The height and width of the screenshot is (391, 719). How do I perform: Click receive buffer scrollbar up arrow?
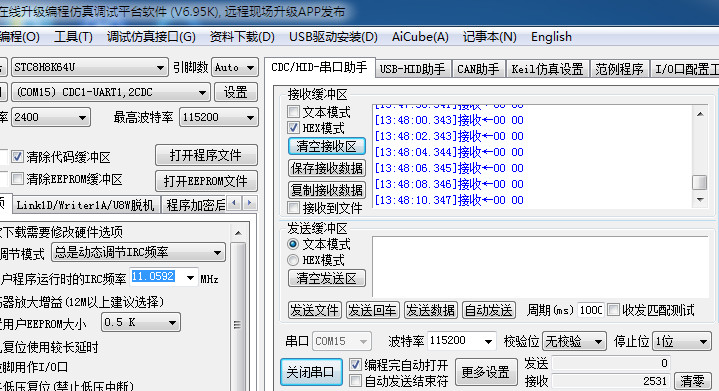pos(700,114)
